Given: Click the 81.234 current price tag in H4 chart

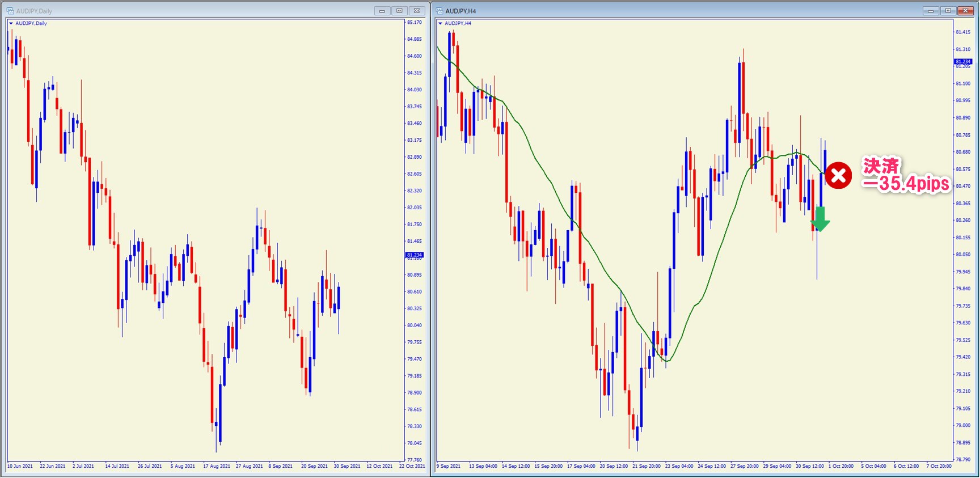Looking at the screenshot, I should click(x=963, y=61).
